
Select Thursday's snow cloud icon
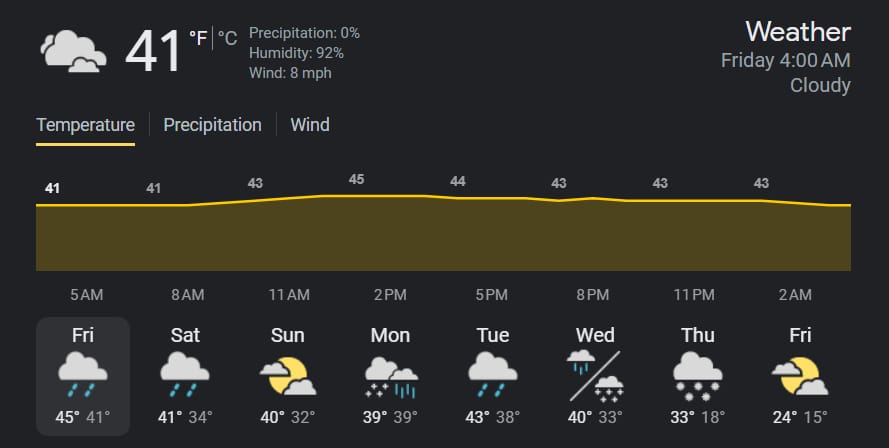pyautogui.click(x=697, y=375)
